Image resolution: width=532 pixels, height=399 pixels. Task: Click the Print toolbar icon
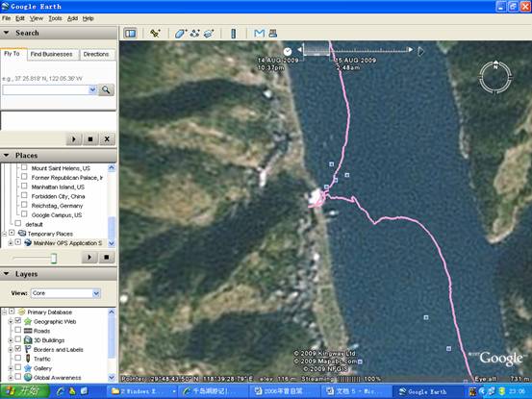(x=273, y=34)
